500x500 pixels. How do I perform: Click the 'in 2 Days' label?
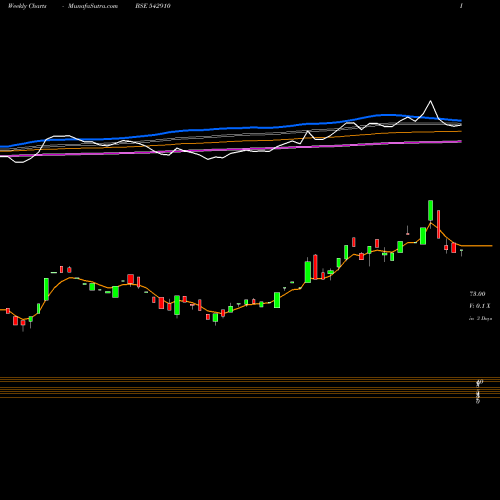480,318
